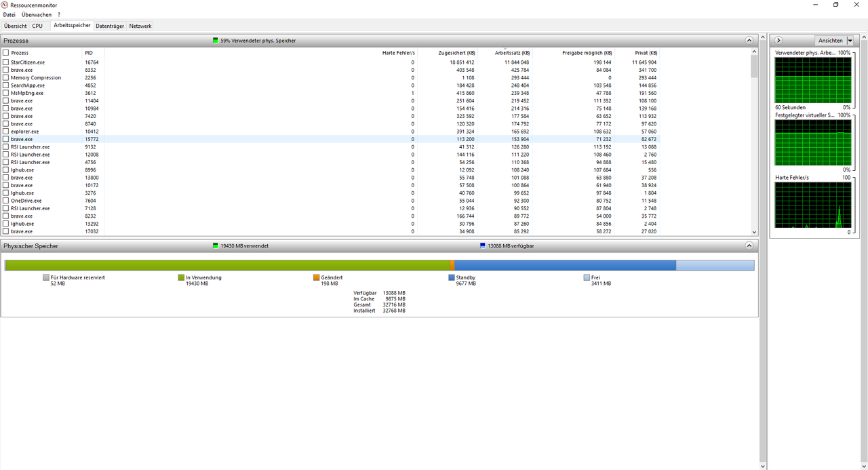Sort by Freigabe möglich (KB) column header
This screenshot has width=868, height=470.
[x=587, y=53]
